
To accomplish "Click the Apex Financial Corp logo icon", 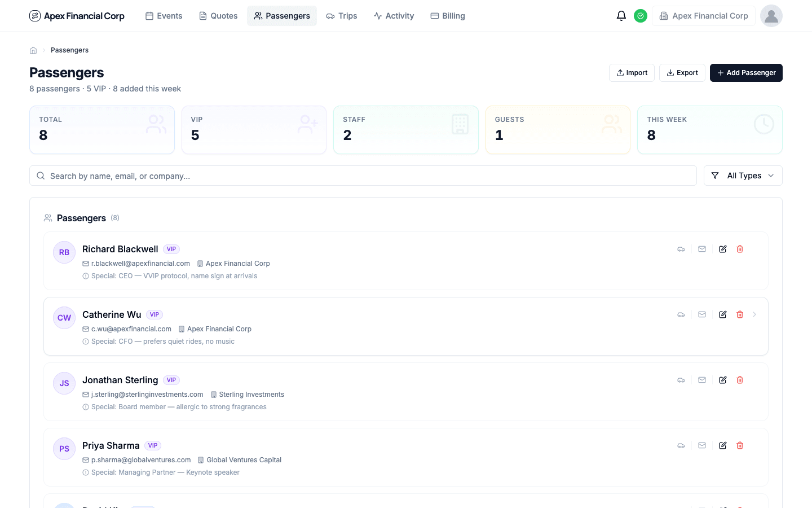I will (35, 16).
